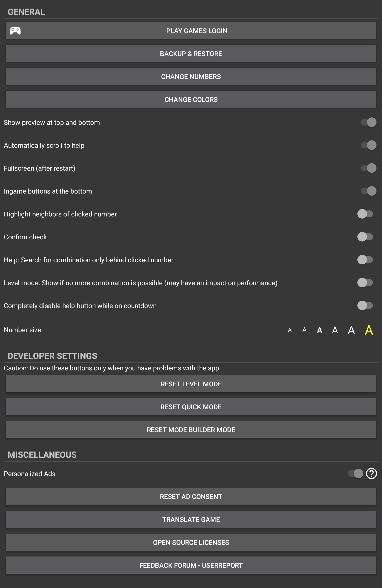Open Feedback Forum - UserReport
The image size is (382, 588).
pos(191,565)
